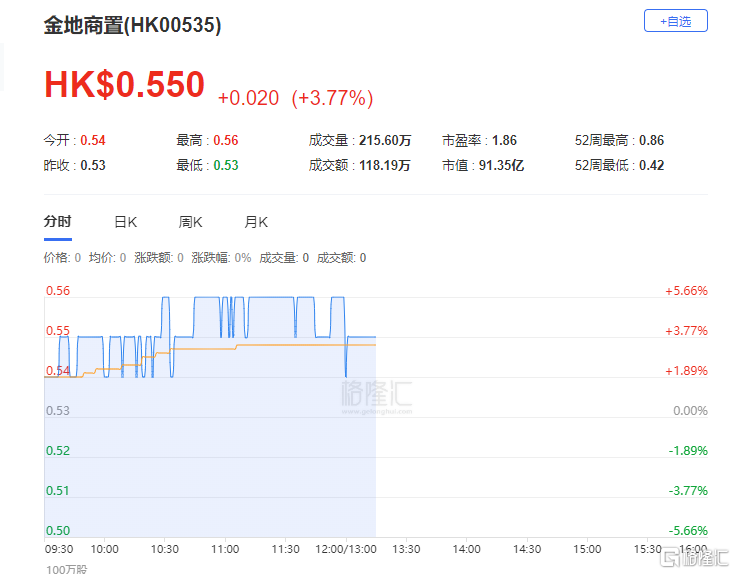This screenshot has width=735, height=574.
Task: Click the blue price line at 11:30
Action: 285,297
